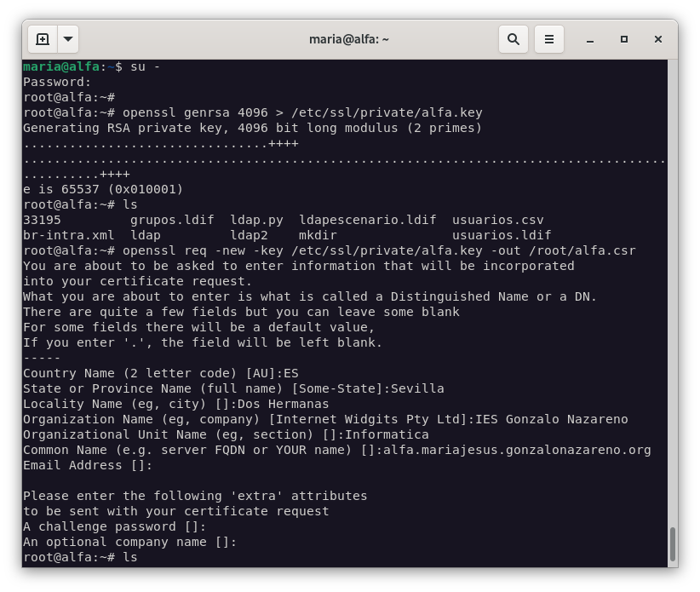700x592 pixels.
Task: Open the terminal search tool
Action: coord(514,39)
